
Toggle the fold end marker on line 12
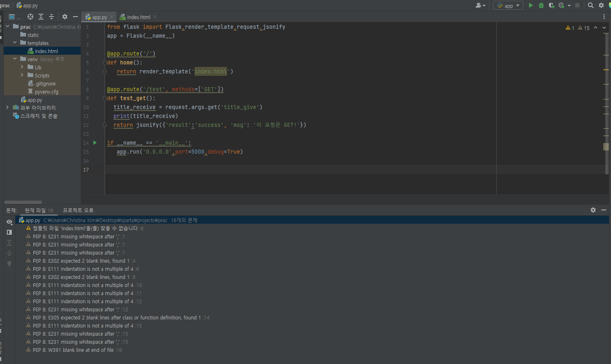[105, 125]
